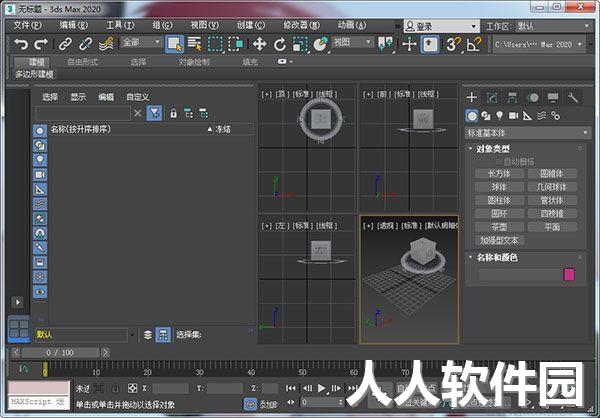The image size is (600, 418).
Task: Click the 茶壶 teapot button
Action: 499,227
